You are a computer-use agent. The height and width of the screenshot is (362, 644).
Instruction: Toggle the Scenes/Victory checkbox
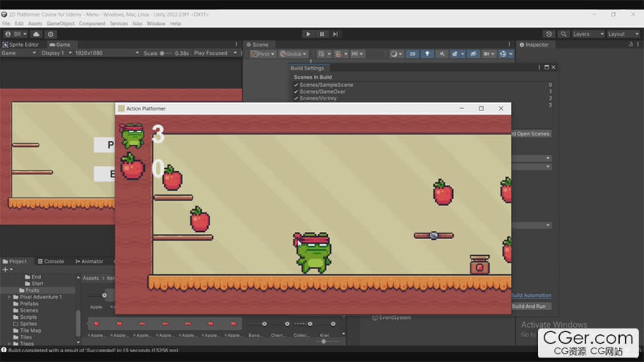296,98
